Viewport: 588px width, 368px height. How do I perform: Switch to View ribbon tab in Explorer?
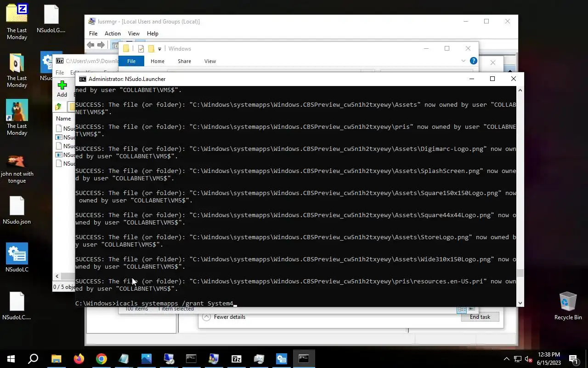(210, 61)
